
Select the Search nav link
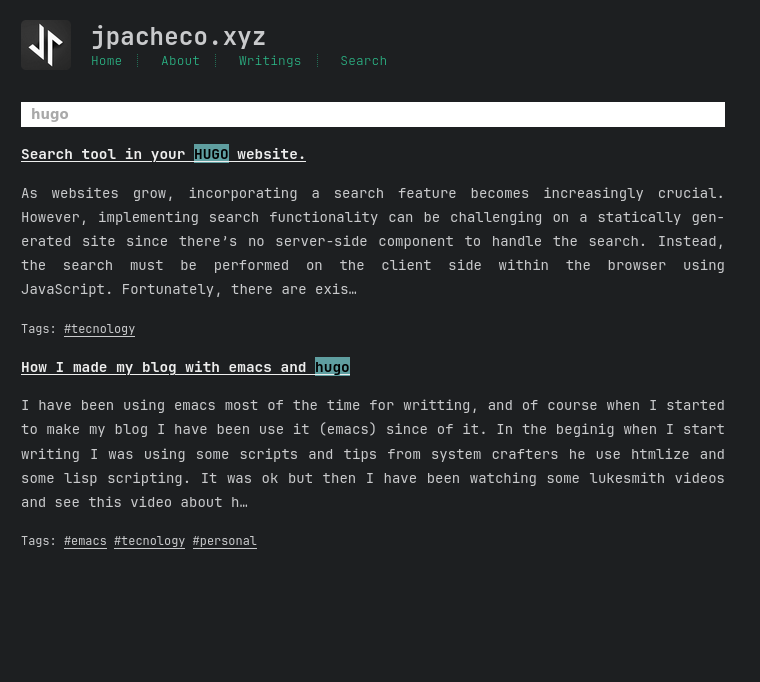pos(363,61)
